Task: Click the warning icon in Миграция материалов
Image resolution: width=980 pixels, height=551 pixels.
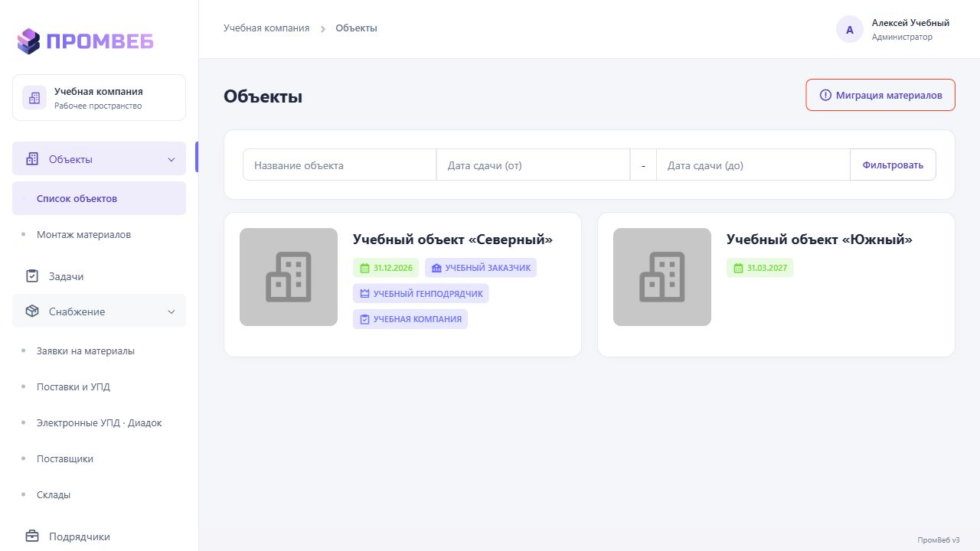Action: pyautogui.click(x=825, y=96)
